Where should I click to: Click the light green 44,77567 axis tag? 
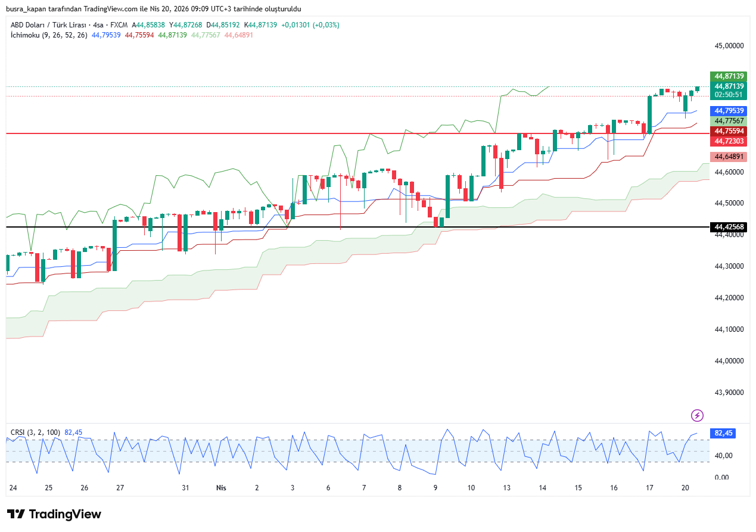click(x=729, y=121)
